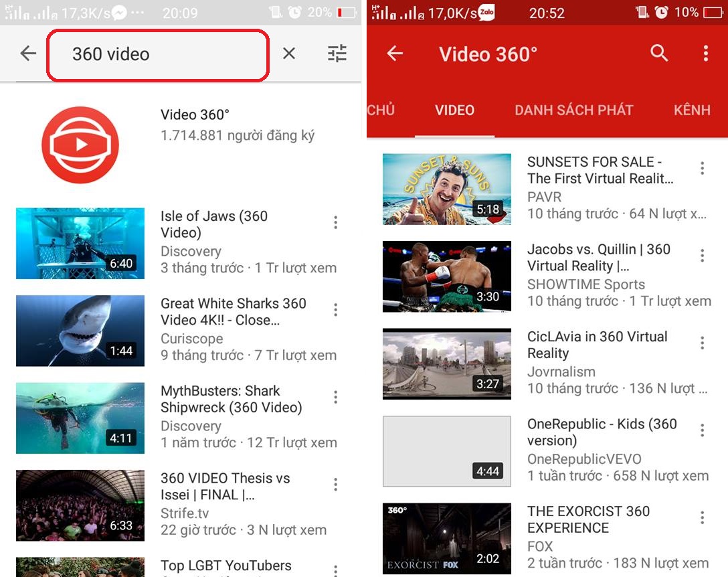
Task: Tap the 360 video search input field
Action: (157, 54)
